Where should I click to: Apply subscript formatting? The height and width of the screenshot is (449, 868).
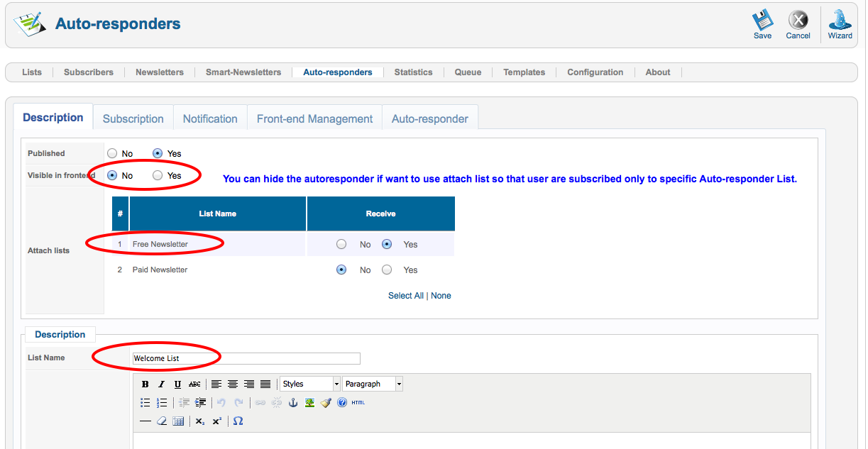coord(200,421)
